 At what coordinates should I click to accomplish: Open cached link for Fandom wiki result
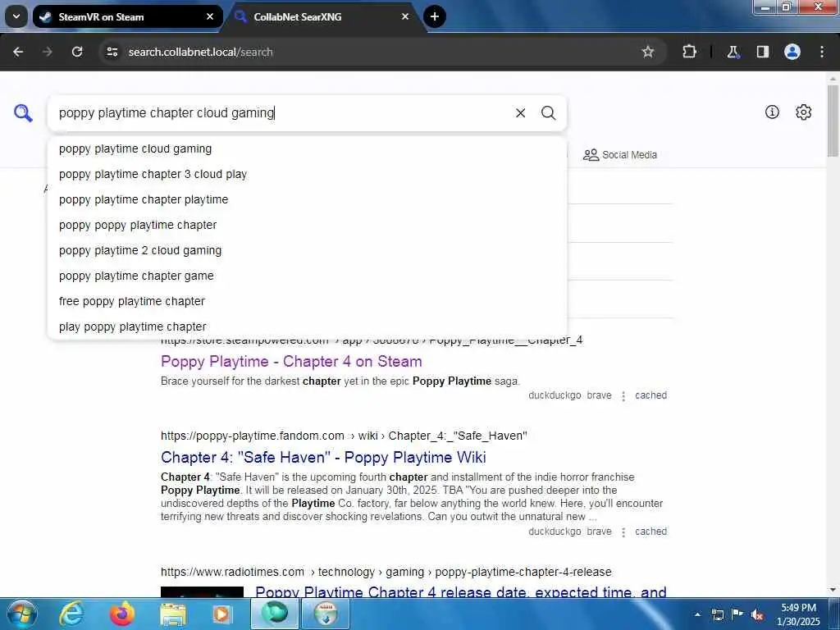coord(651,532)
